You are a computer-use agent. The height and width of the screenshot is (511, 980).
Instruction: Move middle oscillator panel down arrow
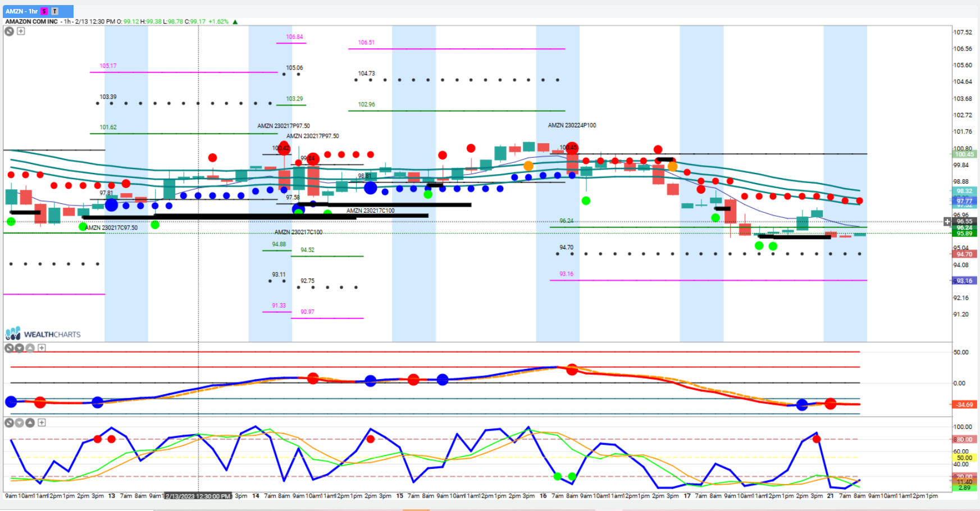19,348
